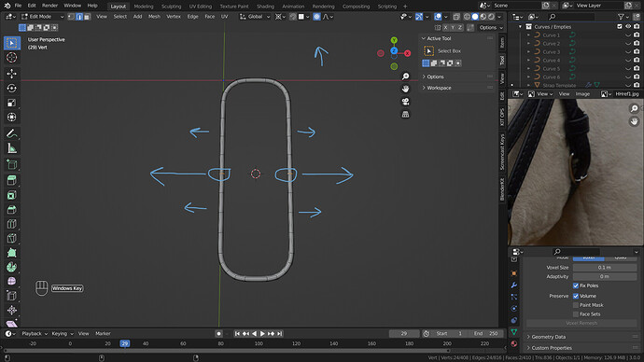The height and width of the screenshot is (362, 644).
Task: Collapse the Active Tool panel
Action: [439, 38]
